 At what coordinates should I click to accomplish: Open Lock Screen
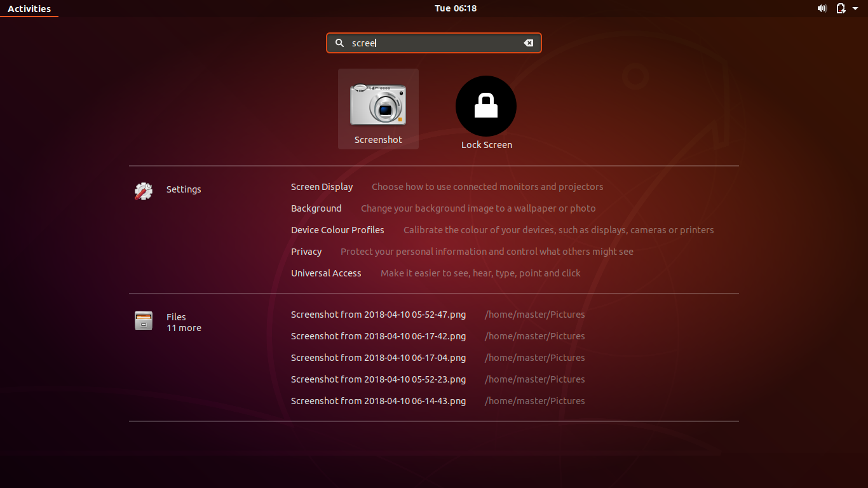coord(485,106)
